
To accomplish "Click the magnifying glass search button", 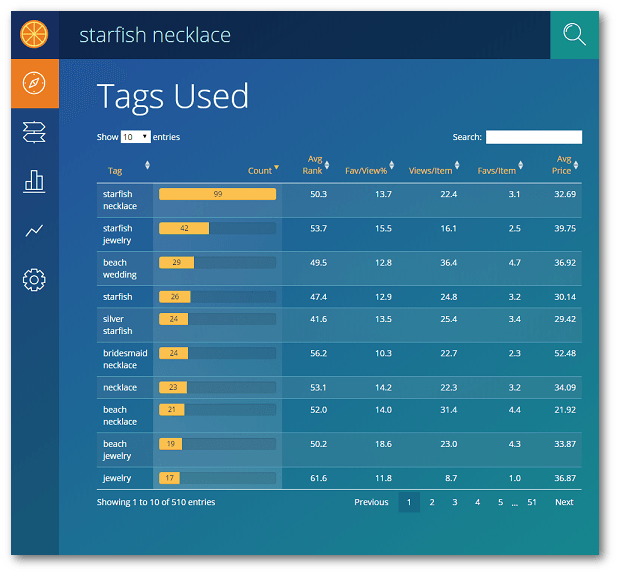I will pos(574,35).
